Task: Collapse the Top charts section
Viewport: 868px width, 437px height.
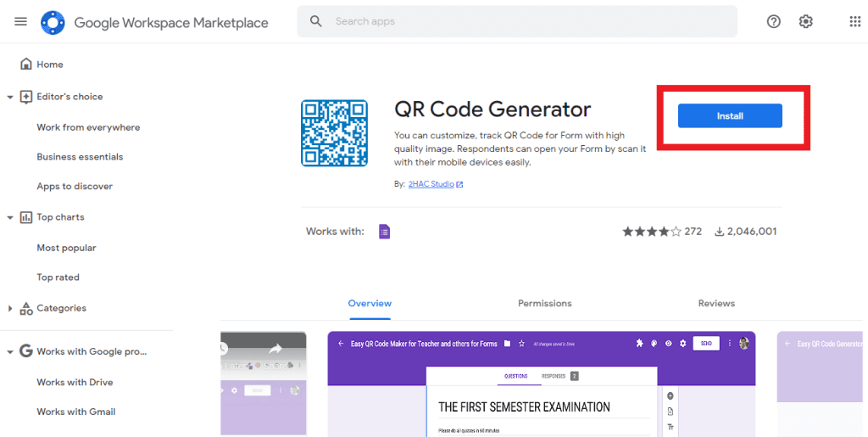Action: pos(10,218)
